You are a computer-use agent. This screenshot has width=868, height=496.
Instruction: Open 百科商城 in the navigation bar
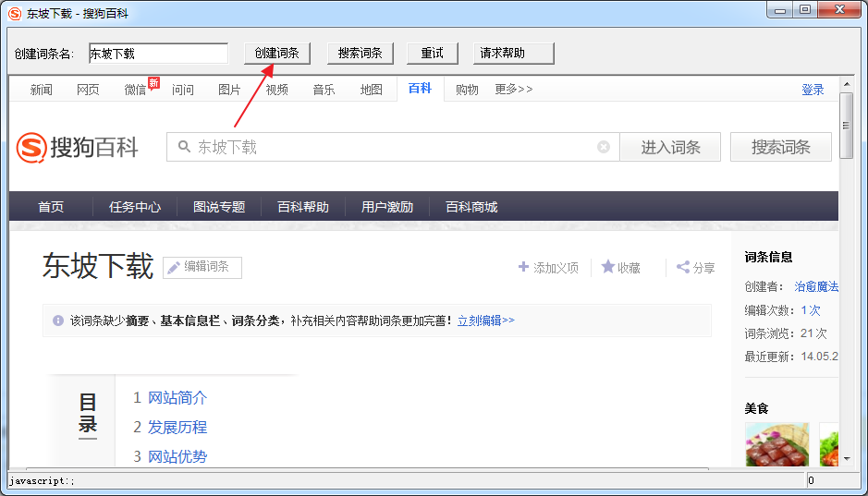click(471, 207)
